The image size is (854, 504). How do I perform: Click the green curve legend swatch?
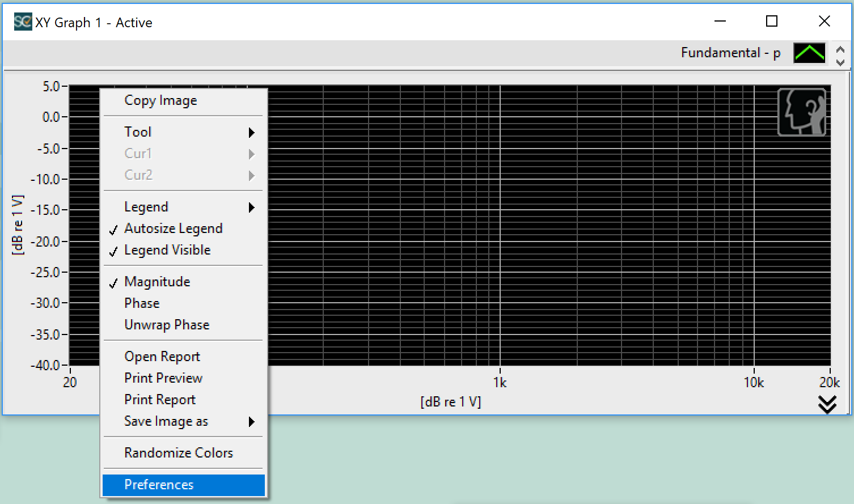(x=809, y=53)
